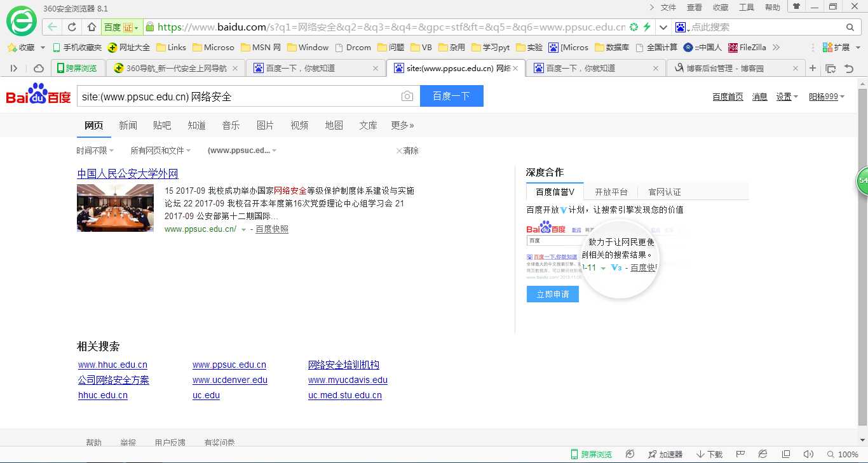Open the 百度快照 link under result
Screen dimensions: 868x463
(272, 229)
